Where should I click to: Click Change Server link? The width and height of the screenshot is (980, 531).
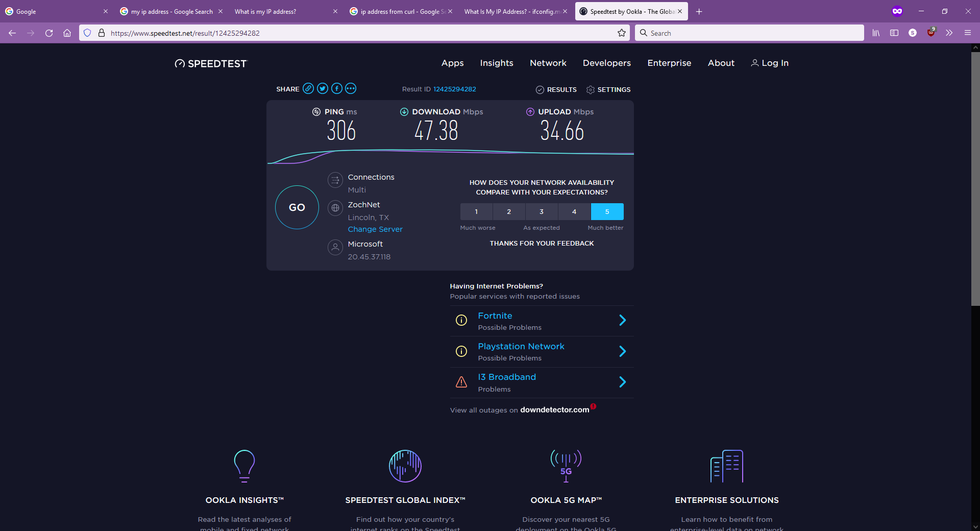375,229
